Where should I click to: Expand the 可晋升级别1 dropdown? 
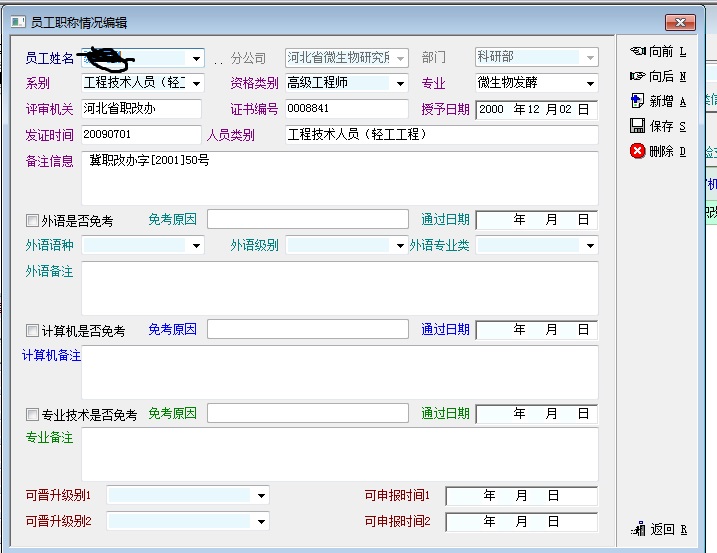[261, 495]
